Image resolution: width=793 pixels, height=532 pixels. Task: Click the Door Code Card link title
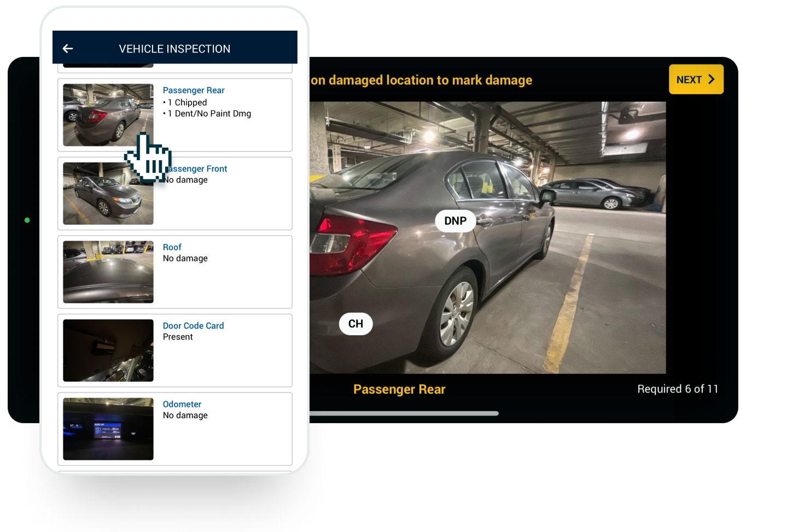[193, 326]
